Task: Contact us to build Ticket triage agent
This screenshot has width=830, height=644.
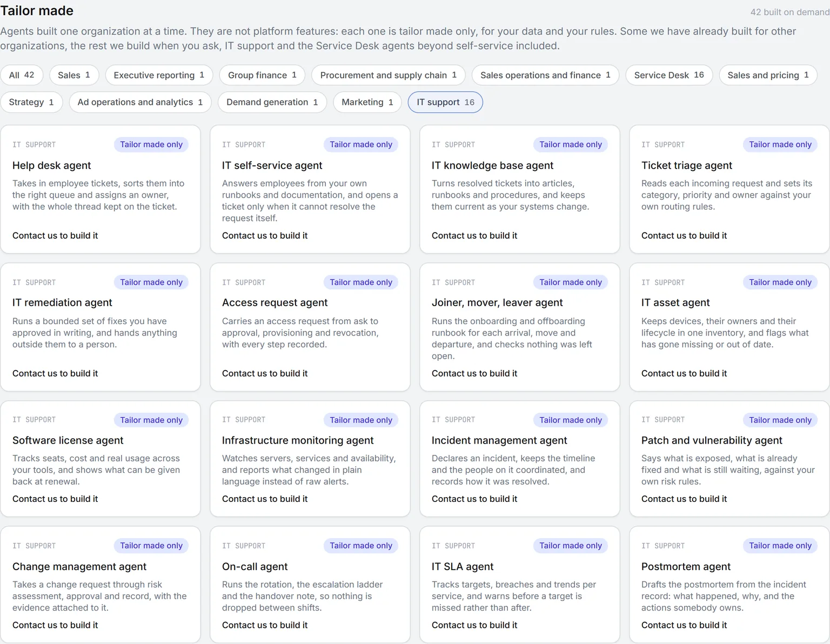Action: (x=684, y=236)
